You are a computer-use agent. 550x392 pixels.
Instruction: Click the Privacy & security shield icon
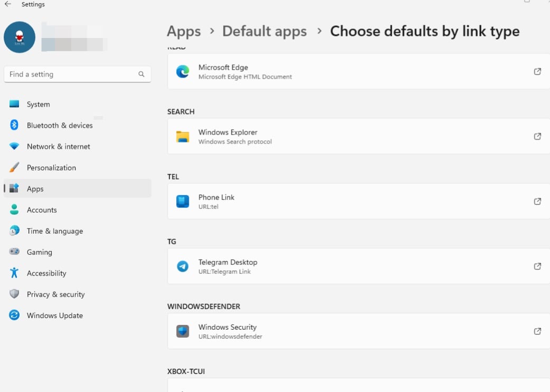click(x=14, y=294)
